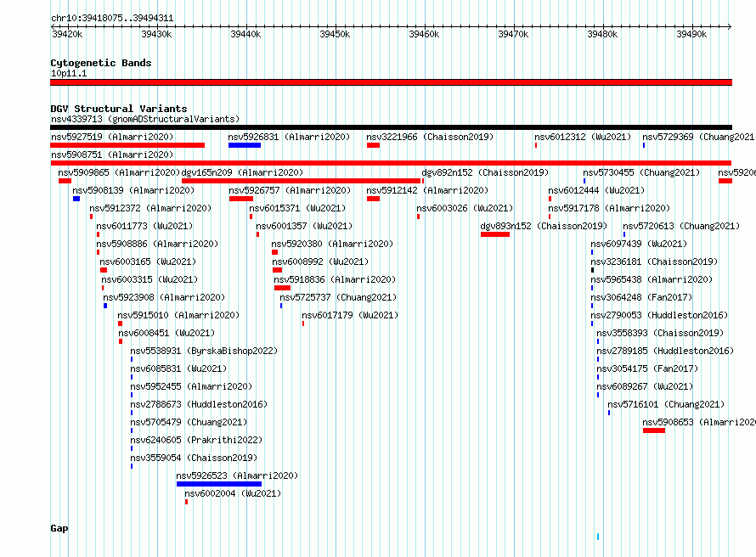The width and height of the screenshot is (756, 557).
Task: Open nsv3221966 (Chaisson2019) variant label
Action: pyautogui.click(x=430, y=137)
